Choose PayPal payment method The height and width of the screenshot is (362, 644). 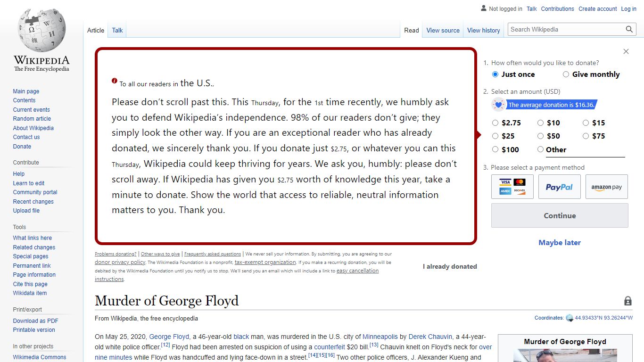tap(560, 187)
